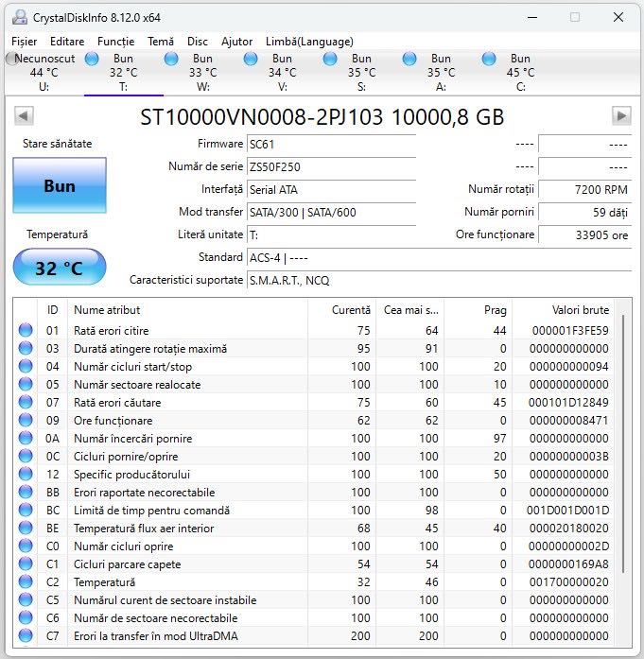Click blue status orb for drive C:
644x659 pixels.
point(489,59)
